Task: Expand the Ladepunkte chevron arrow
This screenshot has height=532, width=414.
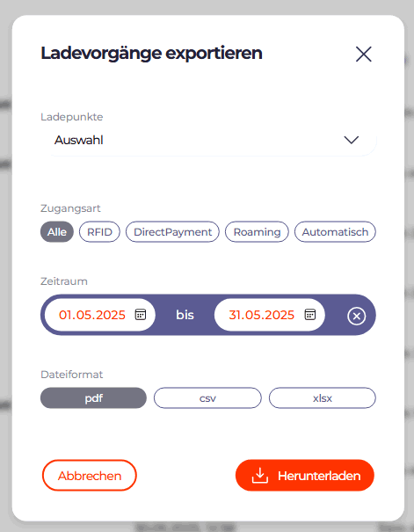Action: tap(352, 140)
